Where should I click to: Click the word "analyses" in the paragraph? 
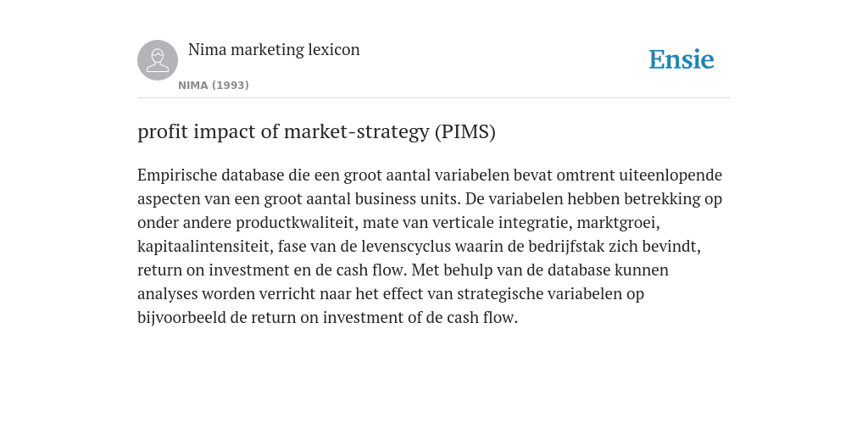[168, 294]
